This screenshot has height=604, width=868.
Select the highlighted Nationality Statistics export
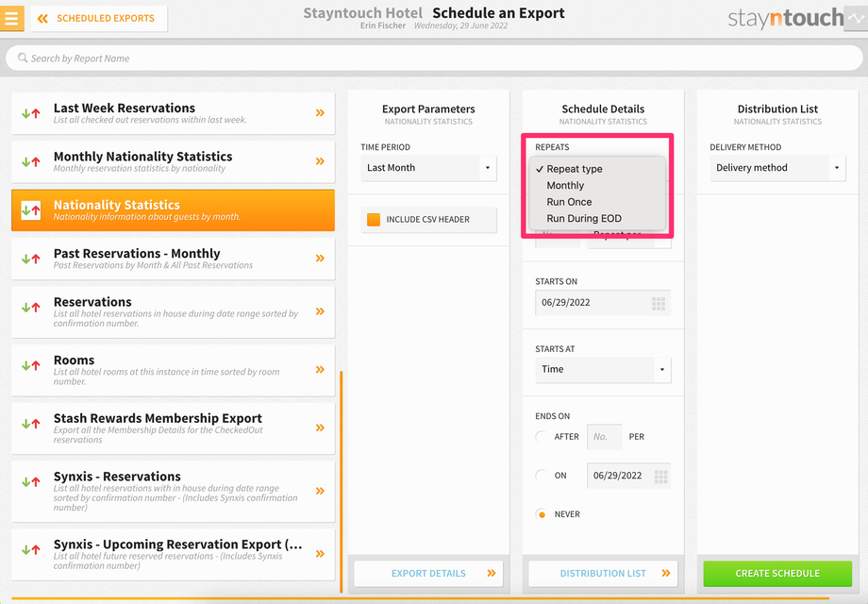click(174, 210)
